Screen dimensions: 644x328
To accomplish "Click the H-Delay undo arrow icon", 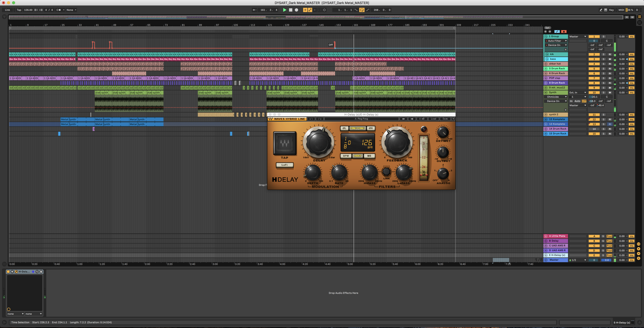I will pyautogui.click(x=311, y=119).
